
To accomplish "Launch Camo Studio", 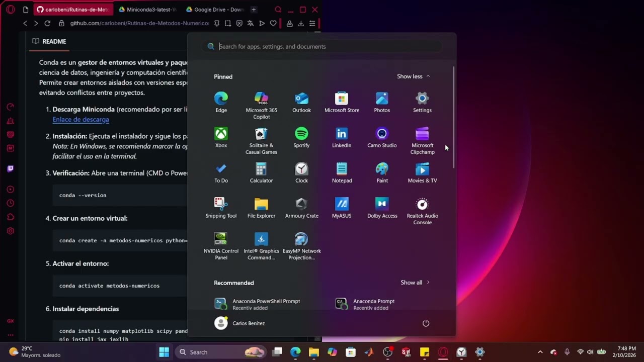I will point(382,137).
